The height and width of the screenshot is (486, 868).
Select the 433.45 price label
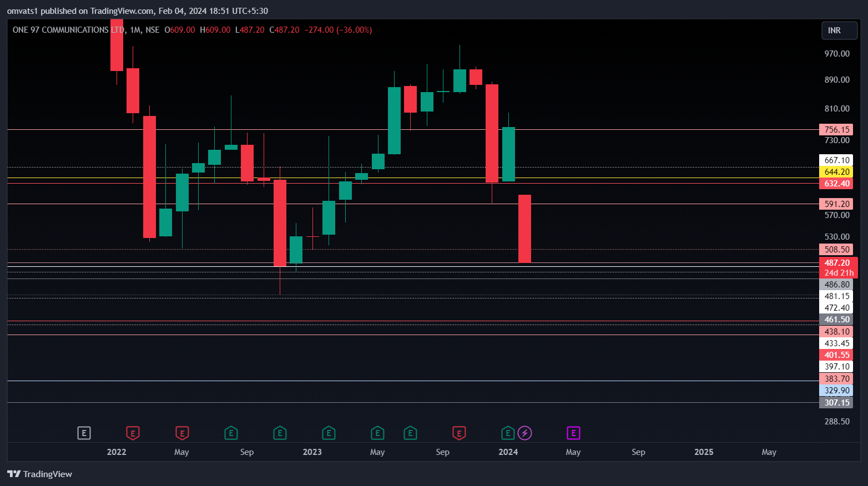click(x=836, y=343)
